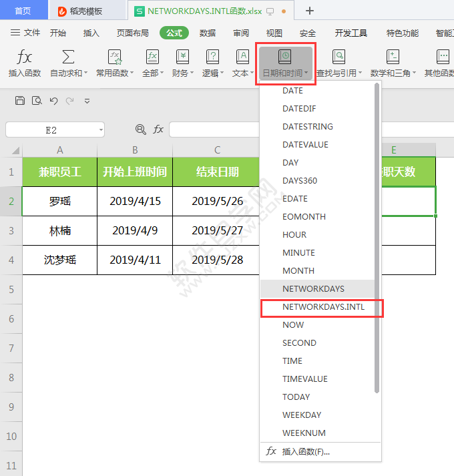
Task: Open the Financial functions book icon
Action: [182, 57]
